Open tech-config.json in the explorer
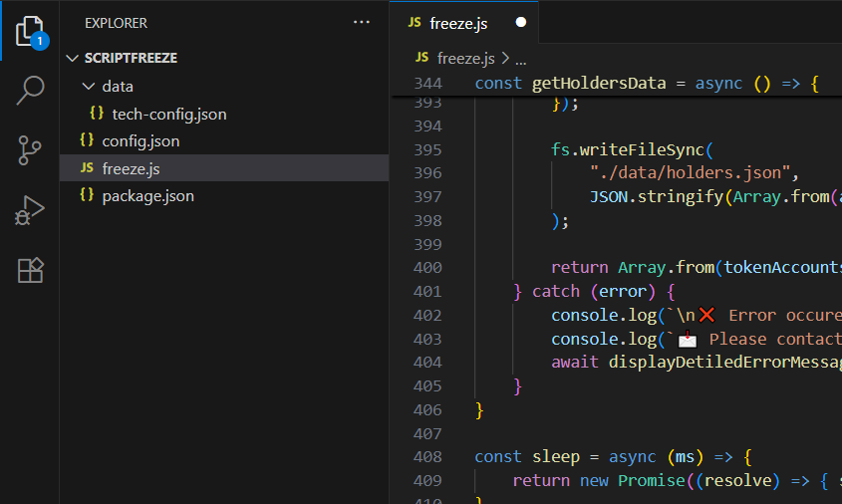 [x=169, y=115]
